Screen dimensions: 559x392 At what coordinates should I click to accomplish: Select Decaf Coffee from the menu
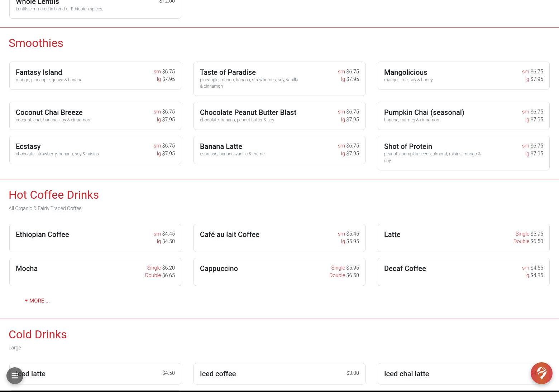point(463,272)
